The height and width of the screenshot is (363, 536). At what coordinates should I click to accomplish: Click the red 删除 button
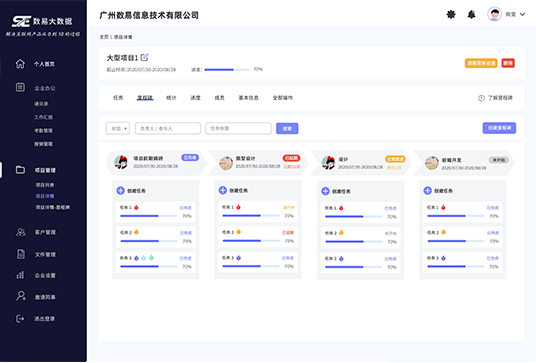pos(508,63)
